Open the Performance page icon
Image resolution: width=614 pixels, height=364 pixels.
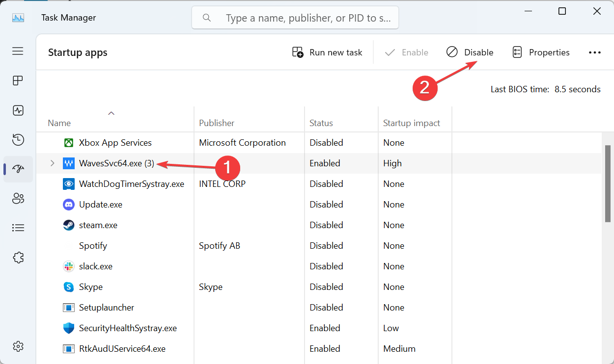click(18, 110)
